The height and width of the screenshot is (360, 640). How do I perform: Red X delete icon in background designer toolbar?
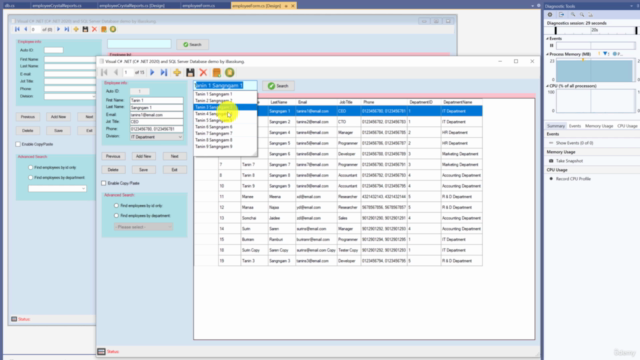[94, 29]
